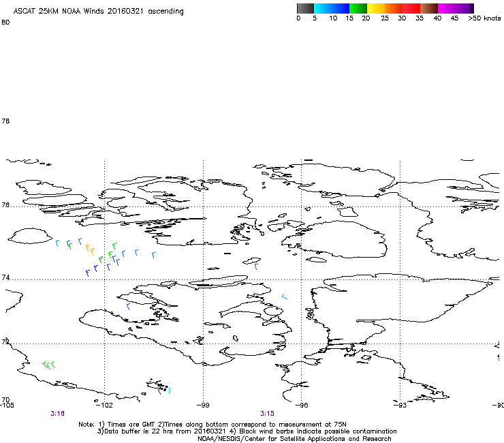This screenshot has height=443, width=504.
Task: Click the NOAA/NESDIS Center credit line
Action: (x=294, y=439)
